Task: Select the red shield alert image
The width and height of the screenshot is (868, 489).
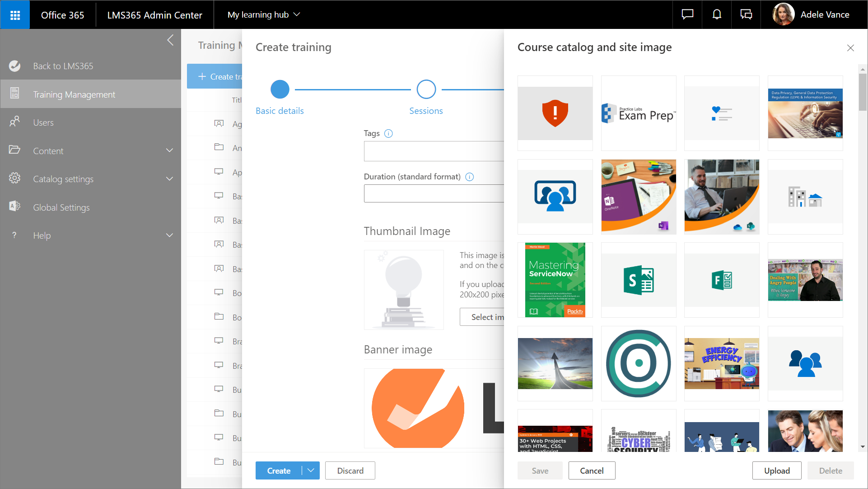Action: point(555,113)
